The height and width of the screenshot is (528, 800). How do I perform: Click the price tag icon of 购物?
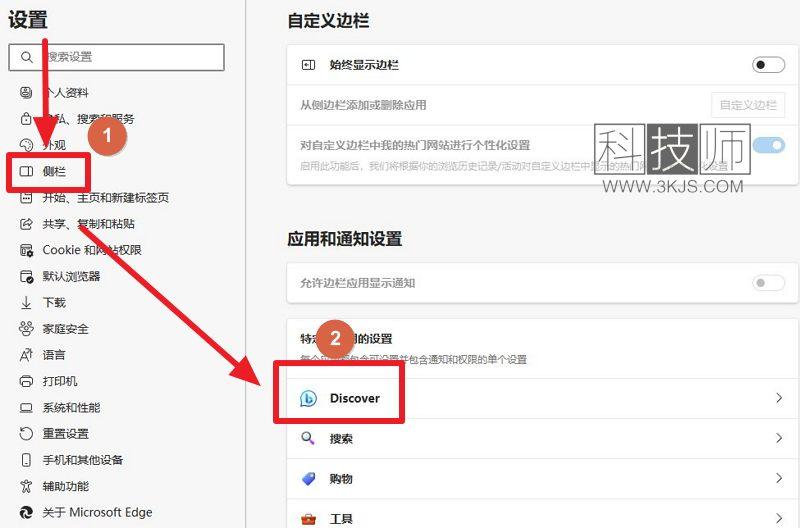(x=308, y=479)
